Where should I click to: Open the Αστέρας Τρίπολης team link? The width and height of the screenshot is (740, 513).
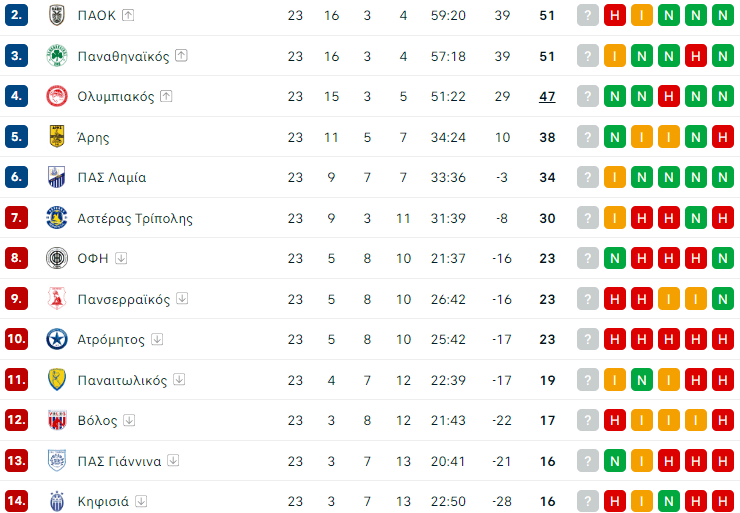click(135, 218)
